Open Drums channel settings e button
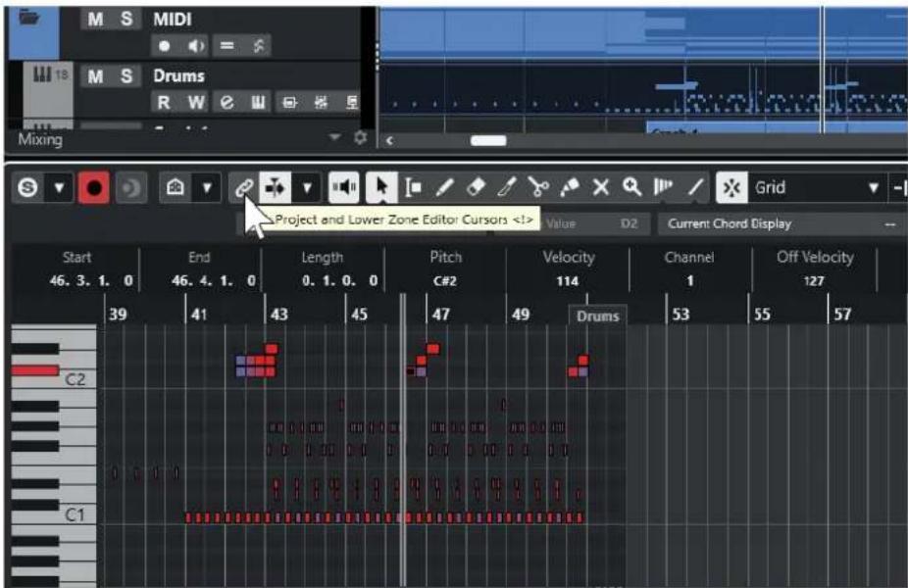908x588 pixels. [x=227, y=103]
